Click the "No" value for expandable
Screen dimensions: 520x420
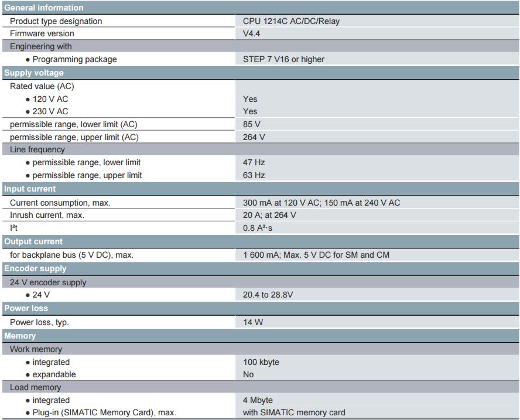[248, 374]
